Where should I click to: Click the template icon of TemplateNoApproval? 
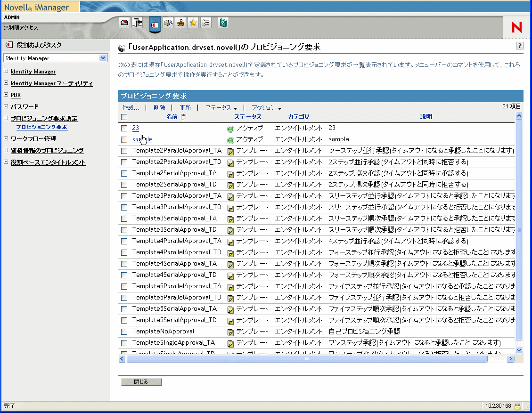tap(230, 332)
